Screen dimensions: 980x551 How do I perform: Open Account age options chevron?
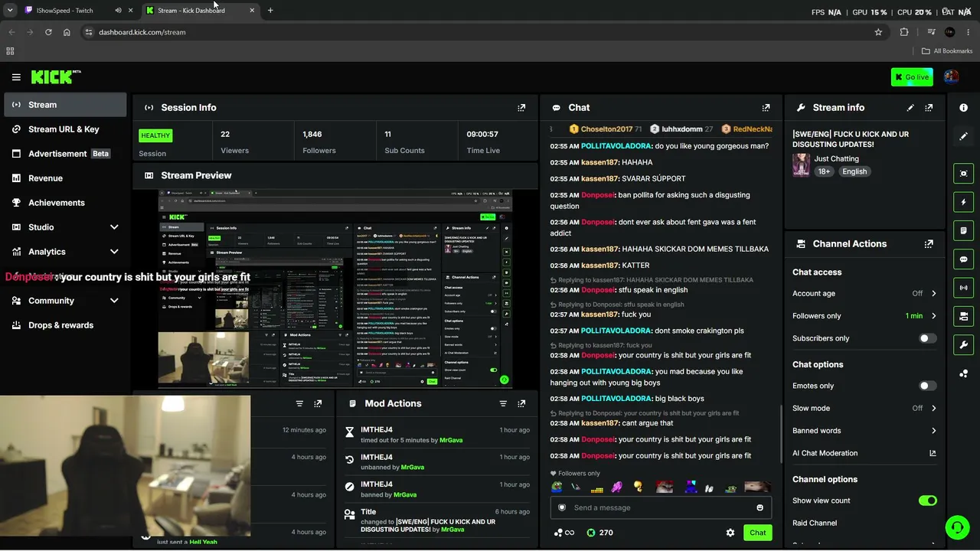(933, 293)
